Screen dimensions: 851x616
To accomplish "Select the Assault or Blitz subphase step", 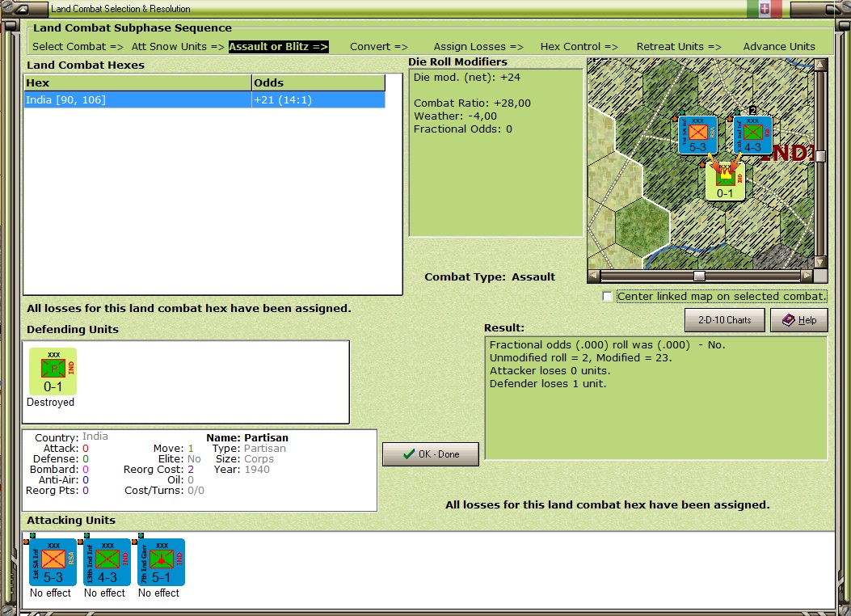I will coord(279,47).
